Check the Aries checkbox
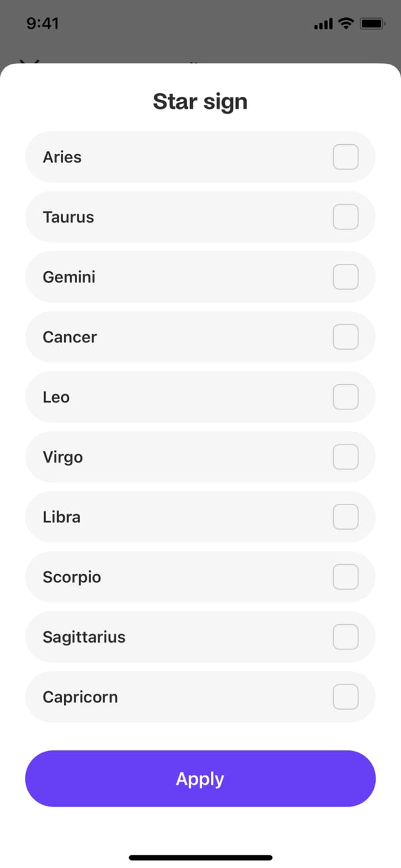 click(x=345, y=158)
